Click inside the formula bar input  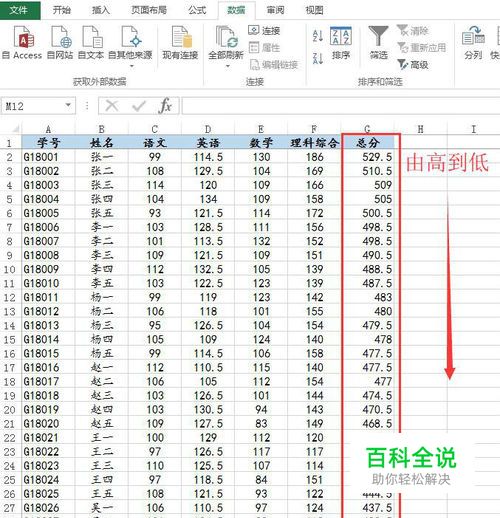pyautogui.click(x=341, y=106)
